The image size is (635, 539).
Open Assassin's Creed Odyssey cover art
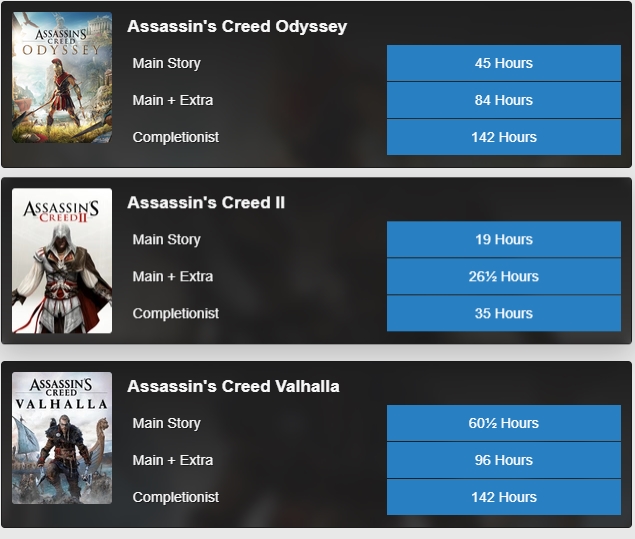click(x=62, y=77)
